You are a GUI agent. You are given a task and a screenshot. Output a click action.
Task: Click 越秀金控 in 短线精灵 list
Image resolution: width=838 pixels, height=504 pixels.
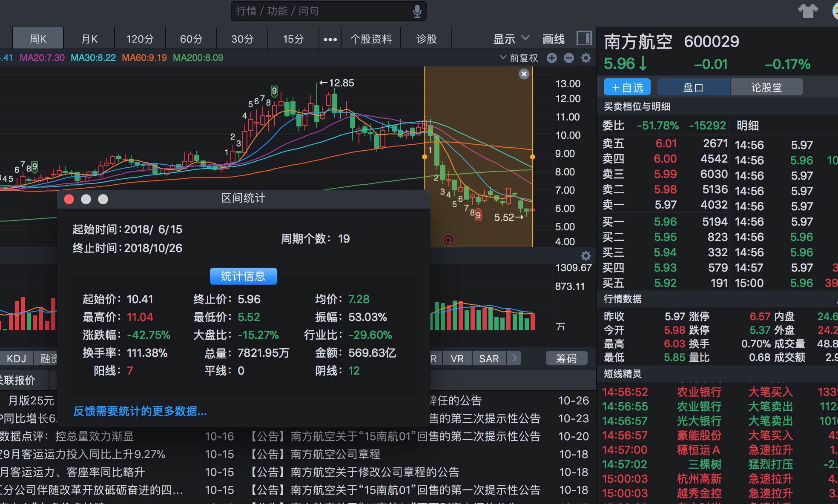coord(699,493)
